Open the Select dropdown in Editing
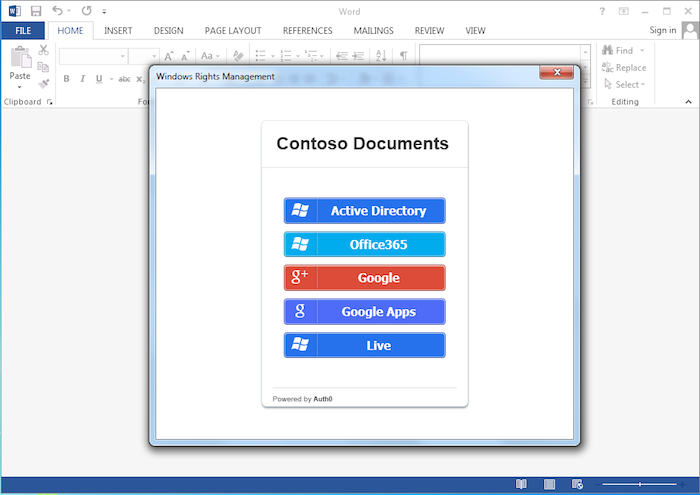The height and width of the screenshot is (495, 700). pos(625,84)
